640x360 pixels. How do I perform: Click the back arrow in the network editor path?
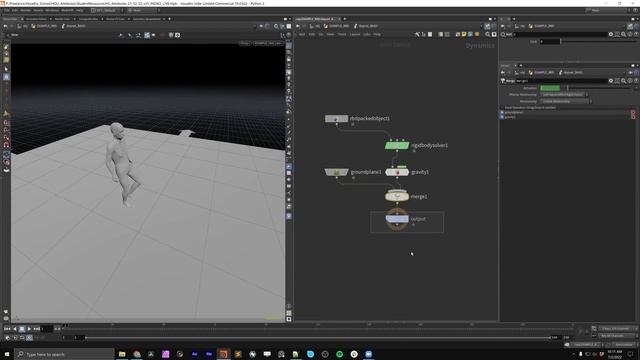pos(298,26)
